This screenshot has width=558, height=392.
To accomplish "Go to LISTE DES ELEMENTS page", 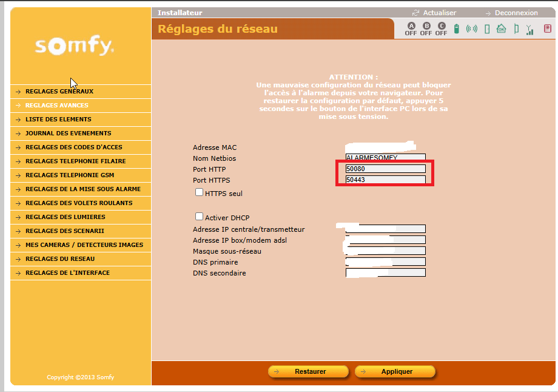I will coord(58,120).
